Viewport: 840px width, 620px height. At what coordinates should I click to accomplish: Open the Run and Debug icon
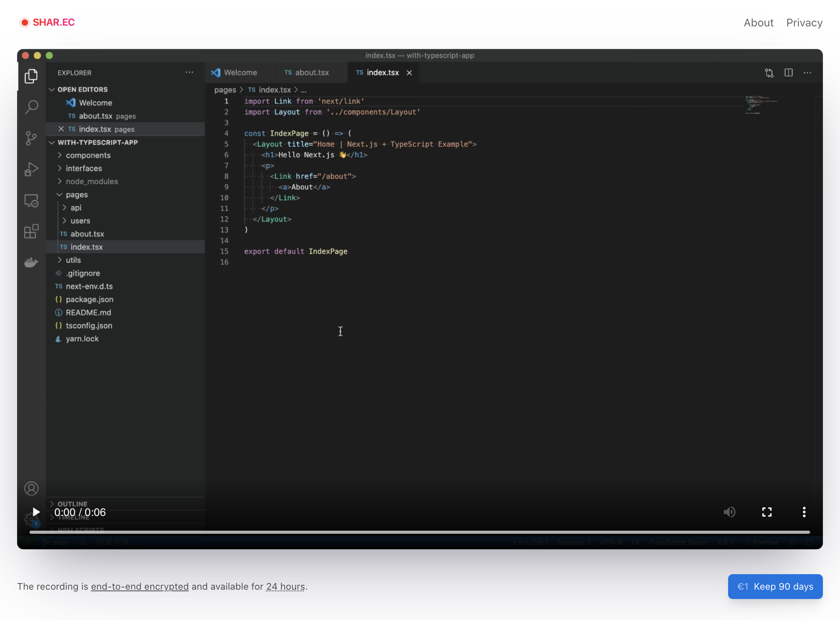[x=31, y=169]
